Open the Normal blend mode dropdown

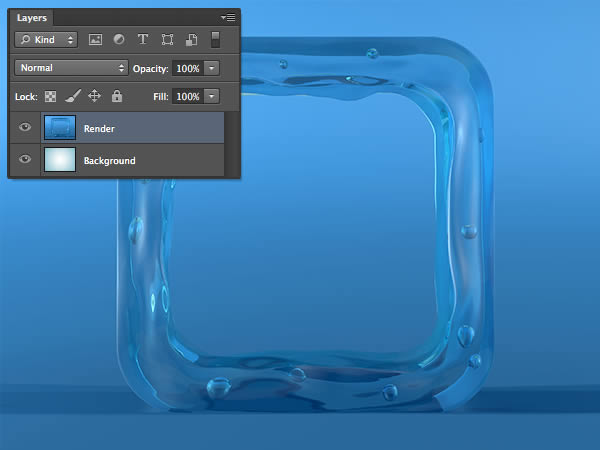click(71, 68)
